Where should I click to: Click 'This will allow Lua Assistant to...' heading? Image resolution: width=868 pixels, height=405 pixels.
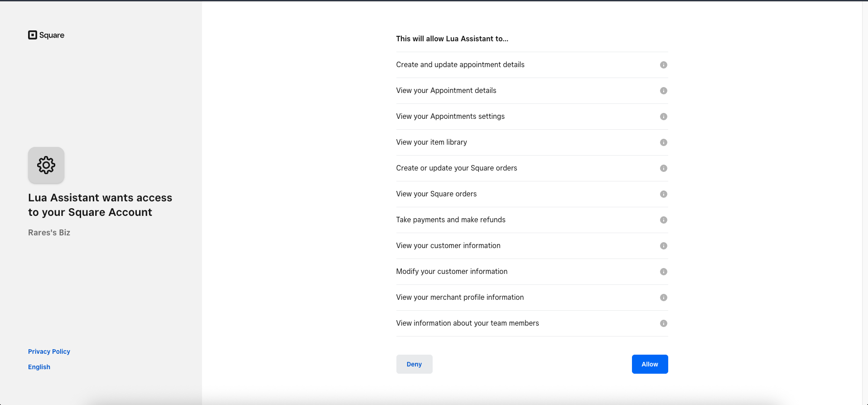click(x=452, y=39)
